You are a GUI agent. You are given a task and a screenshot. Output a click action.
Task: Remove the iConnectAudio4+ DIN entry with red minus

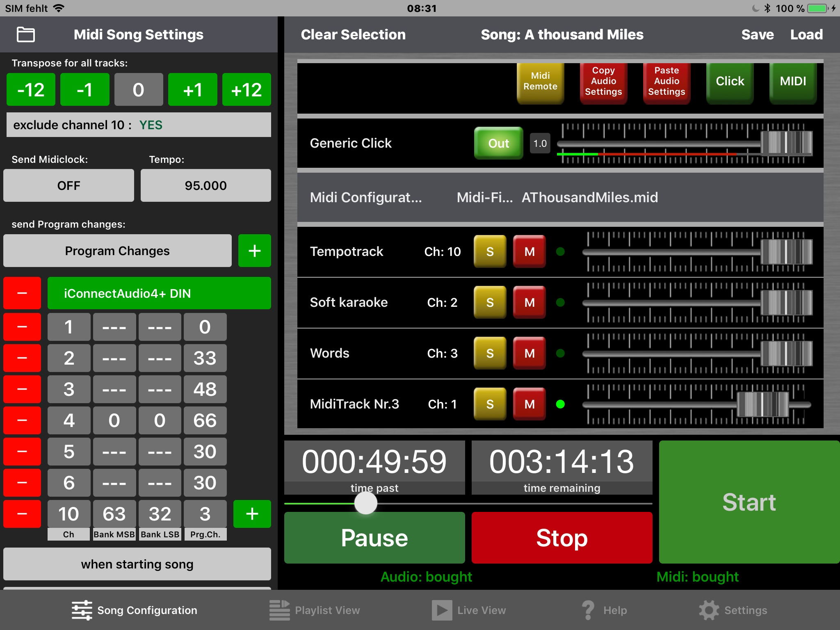click(22, 293)
